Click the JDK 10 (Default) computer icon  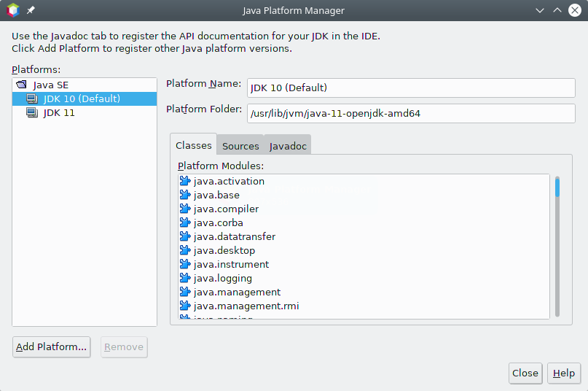(x=32, y=98)
